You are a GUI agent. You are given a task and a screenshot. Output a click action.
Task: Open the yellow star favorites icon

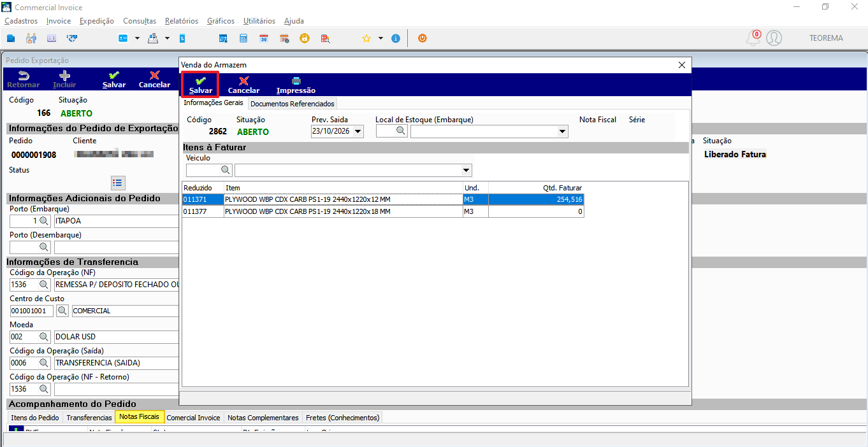(x=366, y=38)
